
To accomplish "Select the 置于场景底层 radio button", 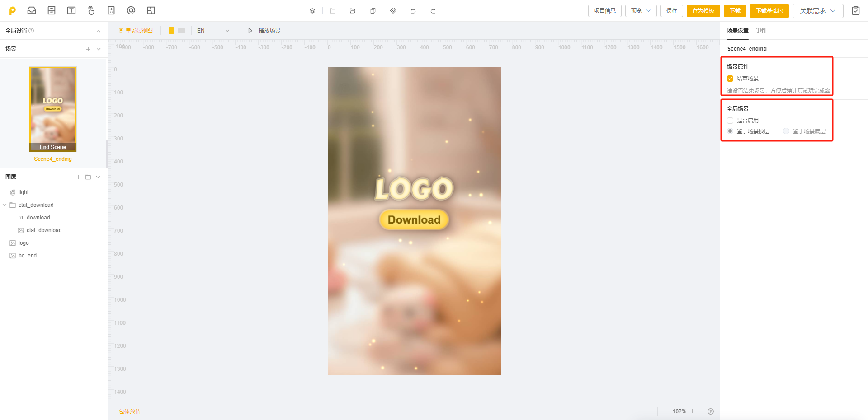I will pos(786,131).
